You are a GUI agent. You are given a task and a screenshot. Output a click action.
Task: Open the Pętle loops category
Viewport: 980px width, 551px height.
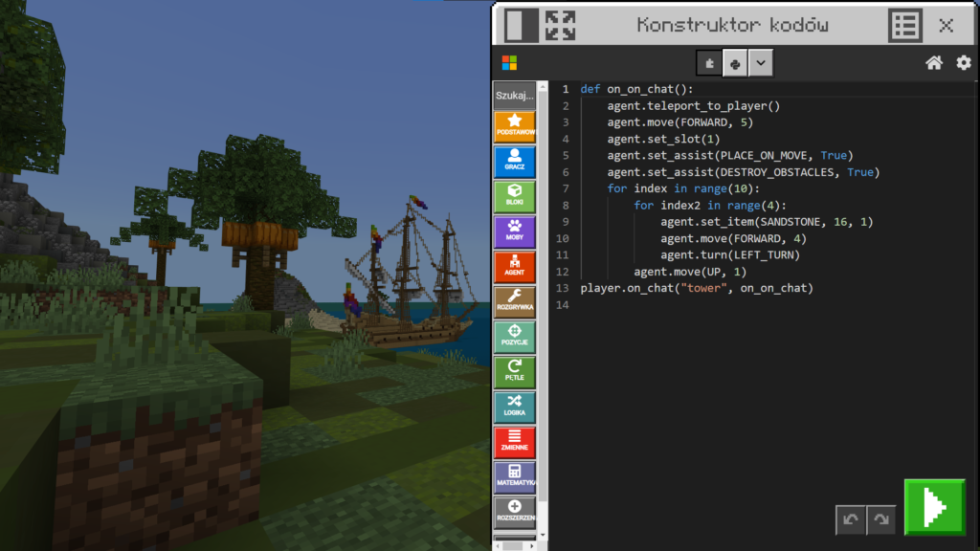pos(514,371)
